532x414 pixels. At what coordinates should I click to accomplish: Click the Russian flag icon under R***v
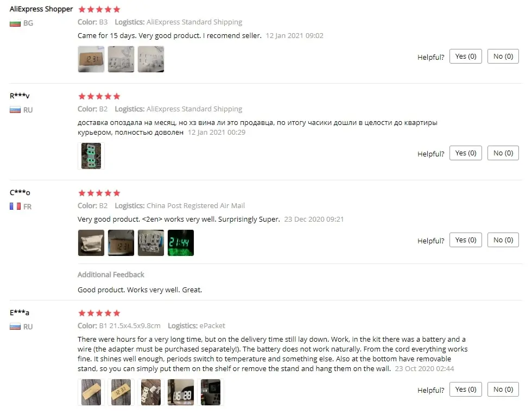(15, 110)
